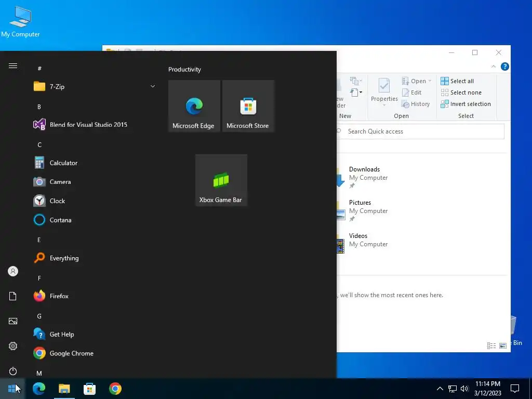This screenshot has height=399, width=532.
Task: Click the 'C' letter header in app list
Action: pos(39,145)
